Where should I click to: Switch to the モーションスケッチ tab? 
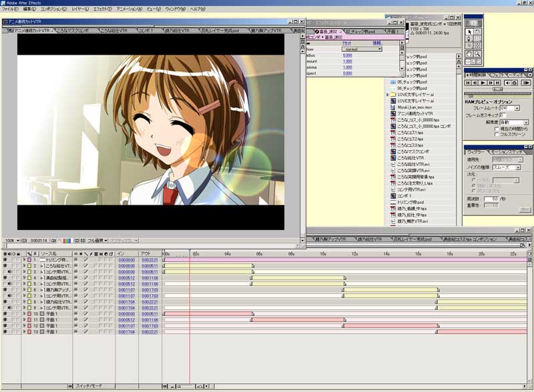(x=506, y=152)
